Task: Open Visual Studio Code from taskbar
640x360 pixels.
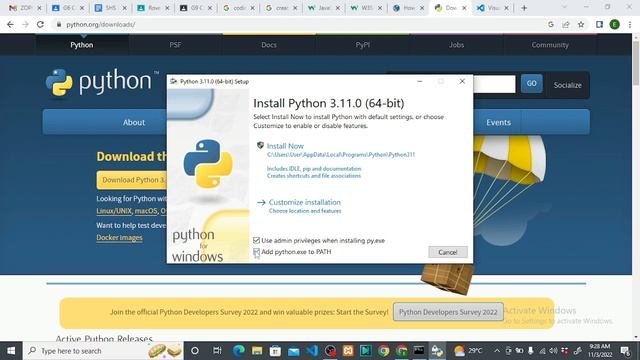Action: coord(312,351)
